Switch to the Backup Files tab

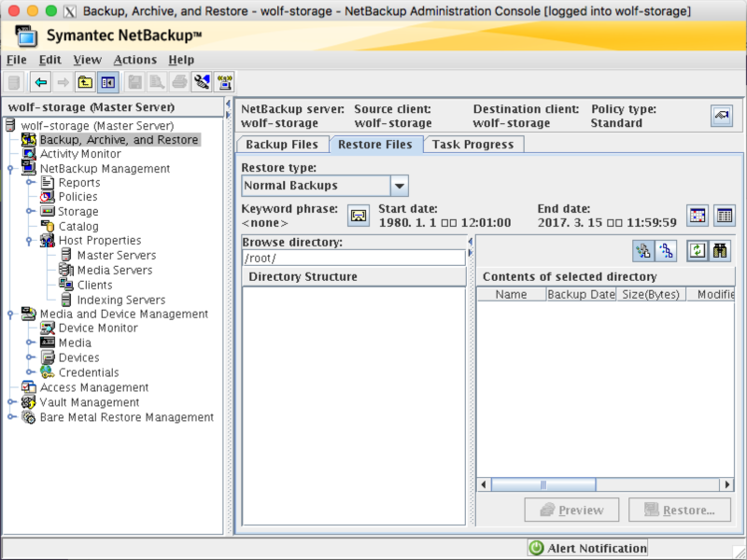pos(282,145)
